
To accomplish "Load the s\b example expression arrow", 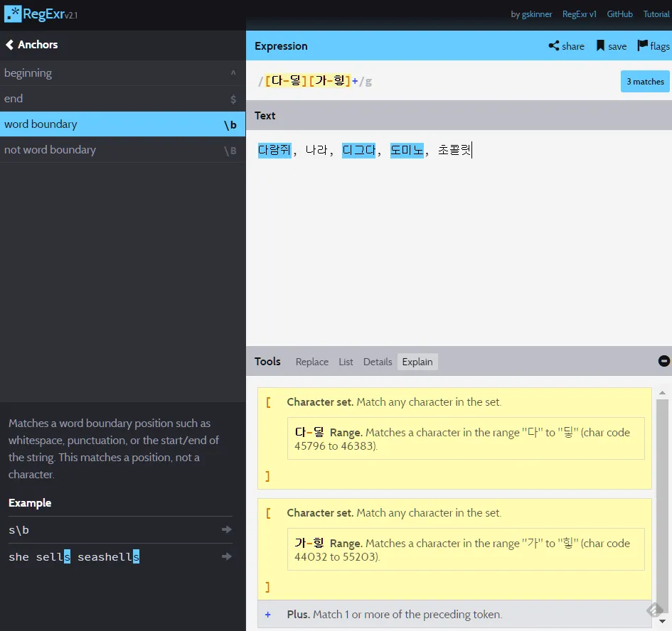I will coord(227,529).
